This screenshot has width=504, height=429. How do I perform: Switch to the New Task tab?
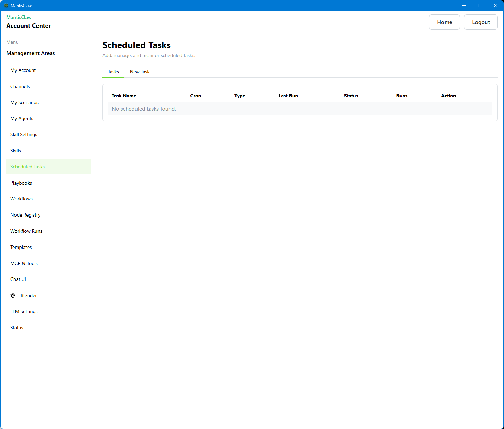pyautogui.click(x=140, y=71)
